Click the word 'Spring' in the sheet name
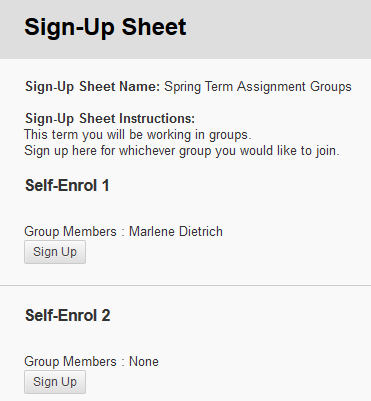371x401 pixels. tap(183, 87)
